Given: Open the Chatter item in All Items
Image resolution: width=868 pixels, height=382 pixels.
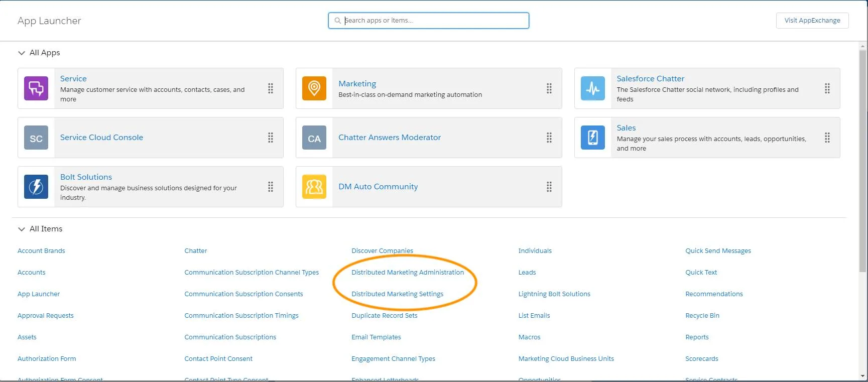Looking at the screenshot, I should click(195, 250).
